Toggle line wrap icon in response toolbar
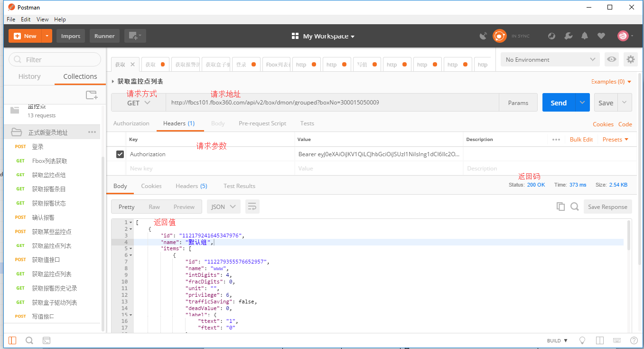 (x=252, y=207)
